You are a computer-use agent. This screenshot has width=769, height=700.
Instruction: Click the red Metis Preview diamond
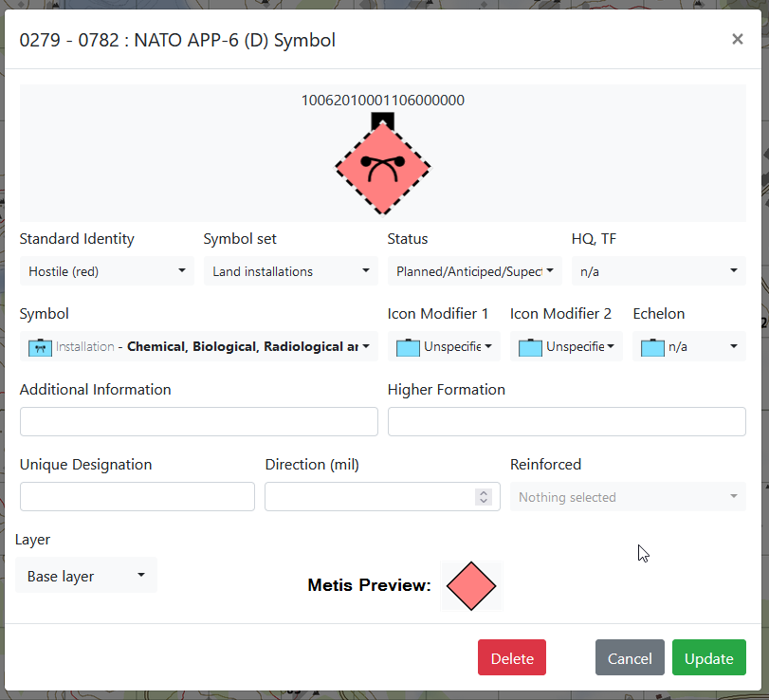pyautogui.click(x=471, y=585)
